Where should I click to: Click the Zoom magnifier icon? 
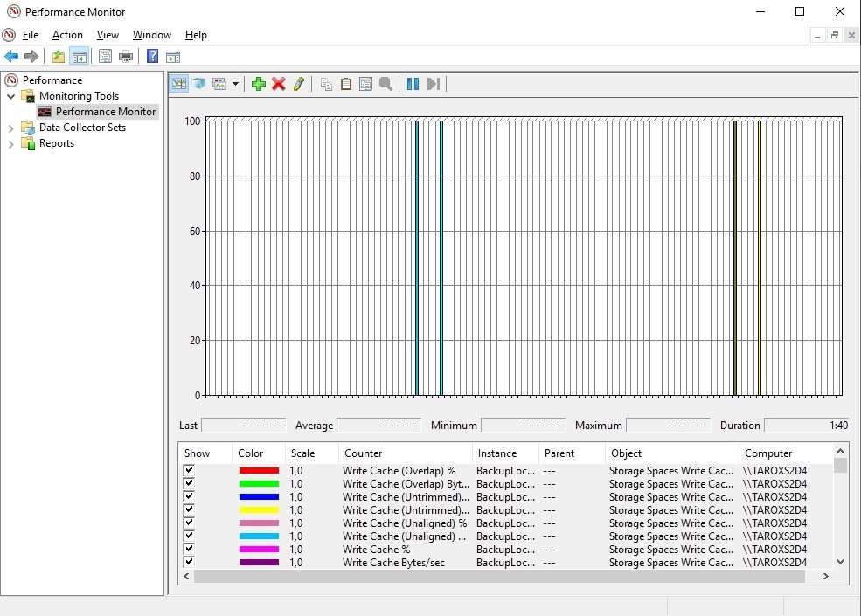point(386,84)
